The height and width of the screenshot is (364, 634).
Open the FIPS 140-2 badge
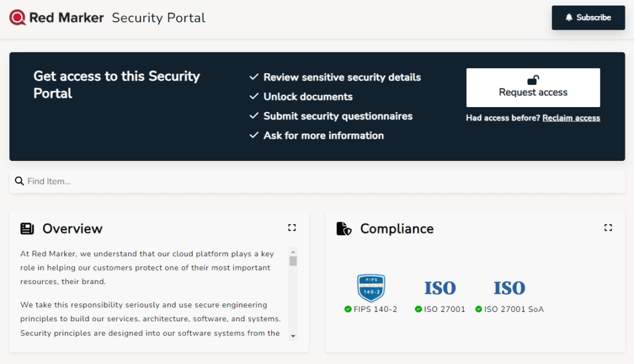[x=371, y=288]
